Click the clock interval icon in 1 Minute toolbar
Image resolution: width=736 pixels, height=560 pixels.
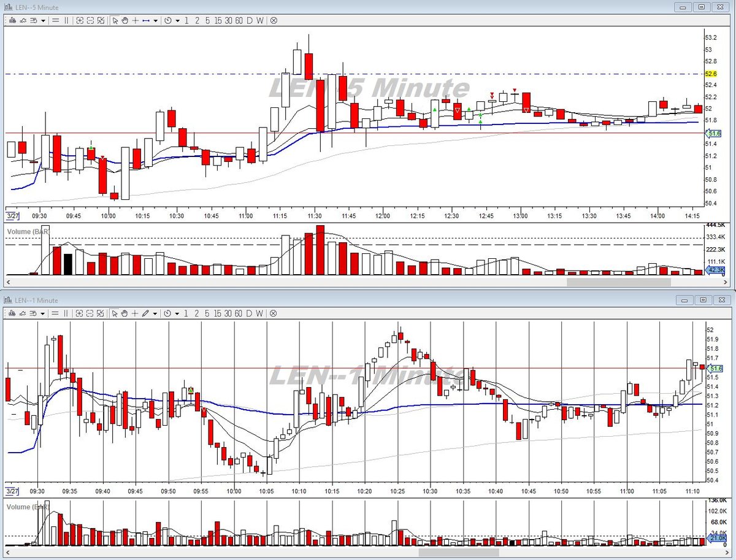(x=167, y=313)
